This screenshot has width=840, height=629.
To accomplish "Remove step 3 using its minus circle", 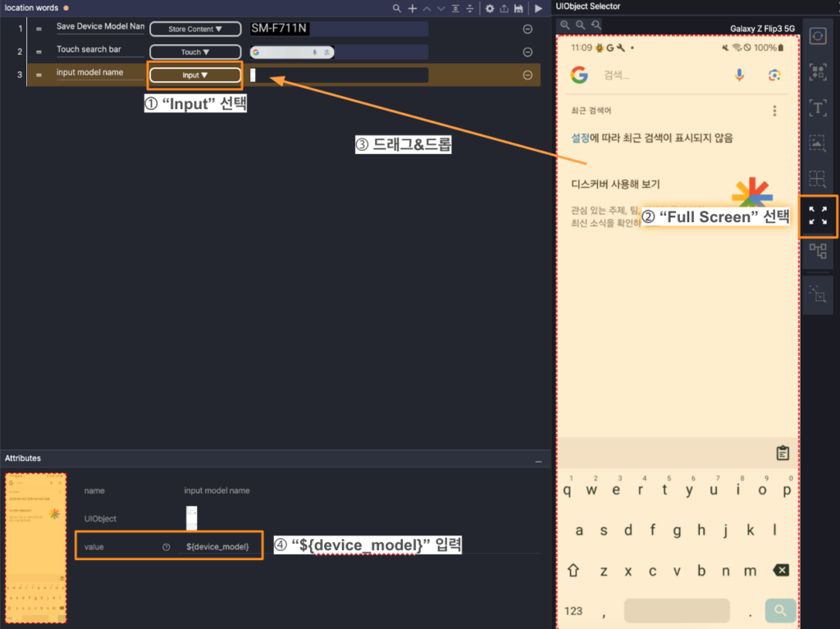I will click(x=527, y=75).
